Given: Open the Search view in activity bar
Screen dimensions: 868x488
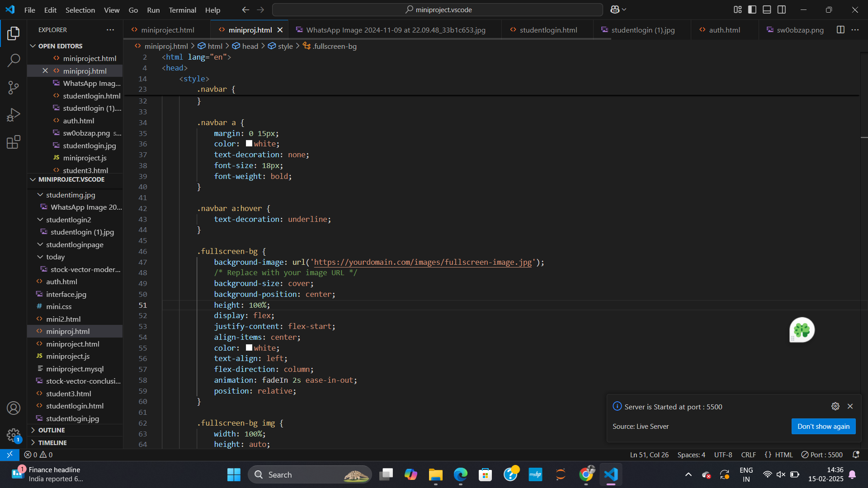Looking at the screenshot, I should pyautogui.click(x=14, y=60).
